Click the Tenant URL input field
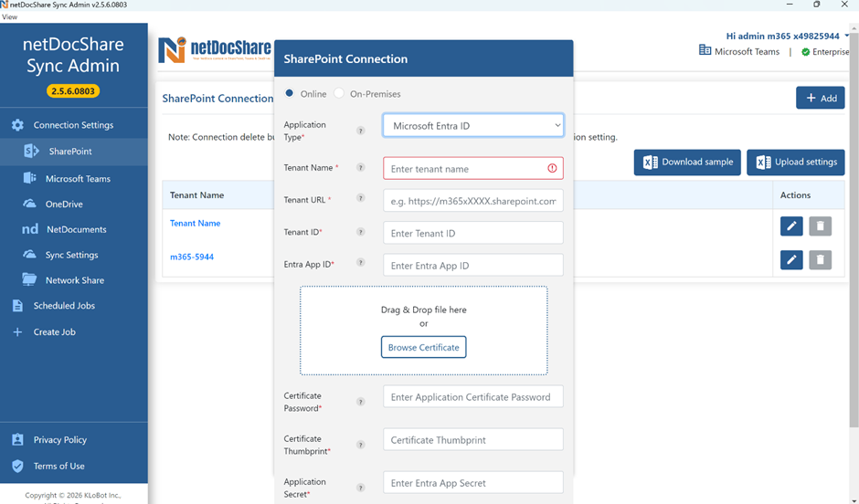Viewport: 859px width, 504px height. (x=473, y=201)
